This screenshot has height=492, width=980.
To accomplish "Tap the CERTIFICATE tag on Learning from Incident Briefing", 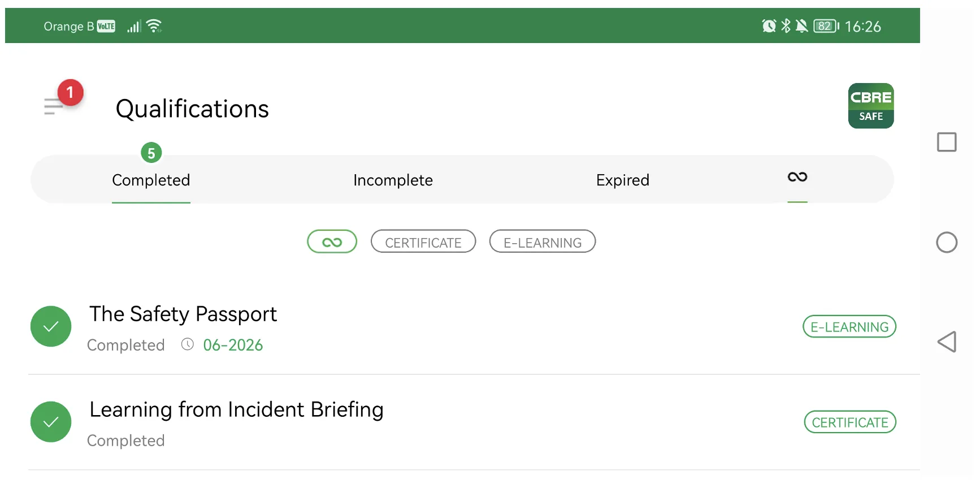I will [x=850, y=422].
